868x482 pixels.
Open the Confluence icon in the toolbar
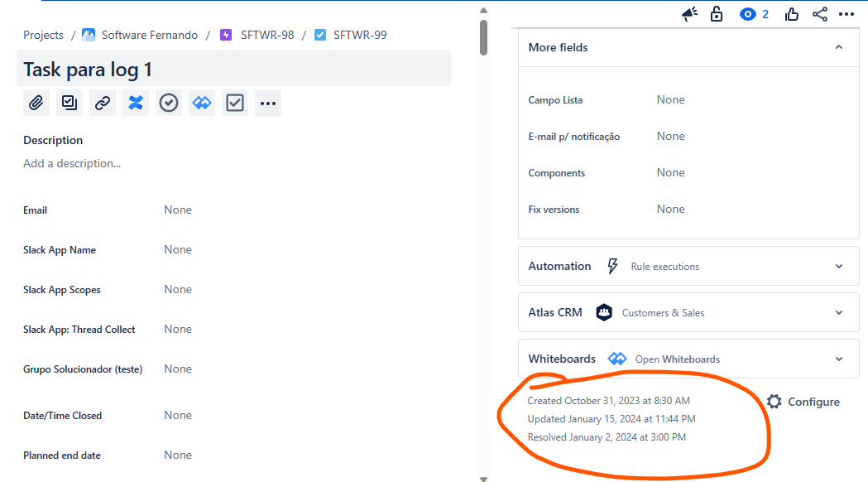click(x=135, y=102)
